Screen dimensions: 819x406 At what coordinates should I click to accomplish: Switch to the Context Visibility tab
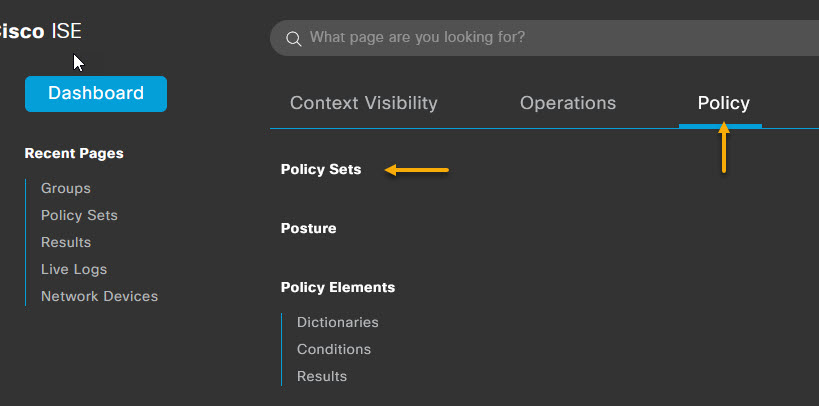tap(364, 103)
